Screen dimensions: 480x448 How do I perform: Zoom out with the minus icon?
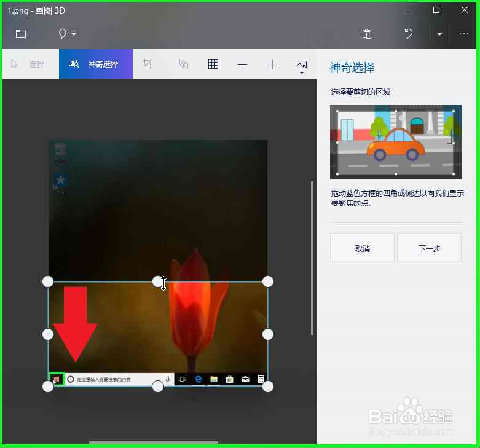(242, 65)
